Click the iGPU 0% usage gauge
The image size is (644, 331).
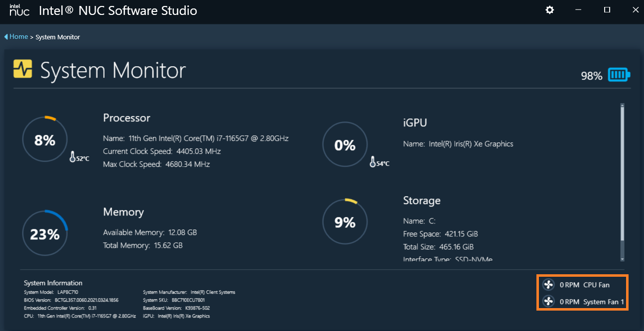click(345, 145)
